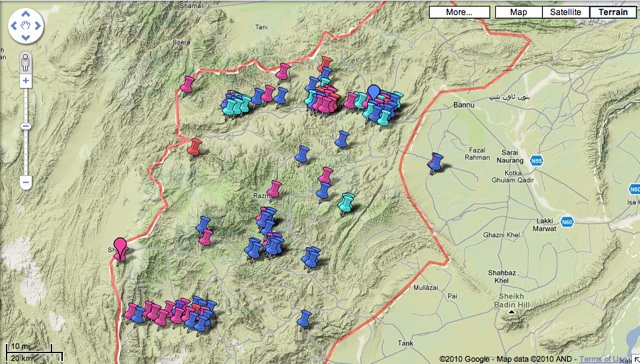The height and width of the screenshot is (364, 640).
Task: Click the map scale bar
Action: coord(34,352)
